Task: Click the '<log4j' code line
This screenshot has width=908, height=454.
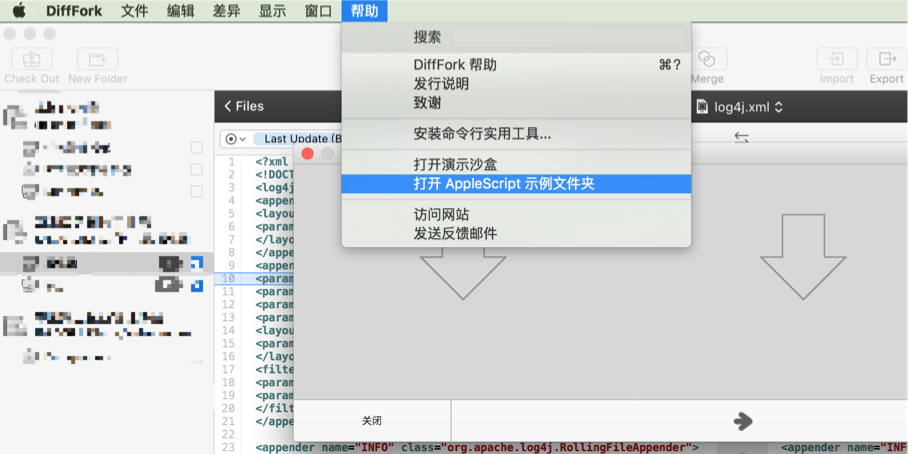Action: click(x=274, y=188)
